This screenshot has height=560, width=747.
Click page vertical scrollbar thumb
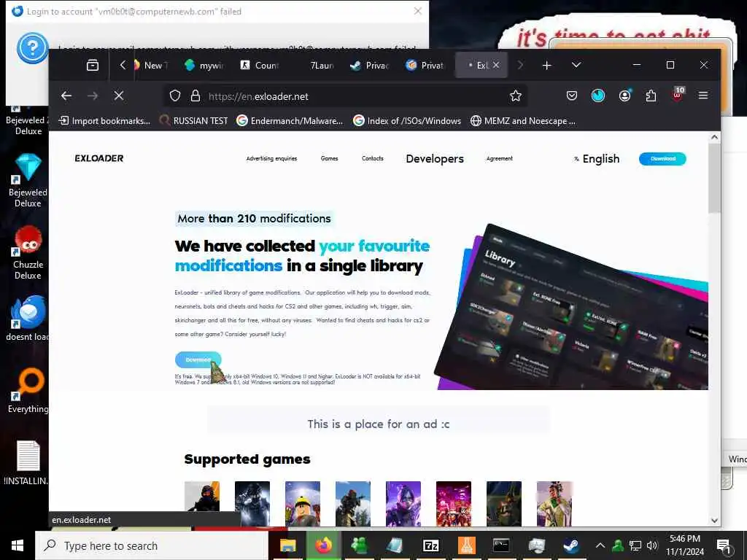(x=714, y=179)
